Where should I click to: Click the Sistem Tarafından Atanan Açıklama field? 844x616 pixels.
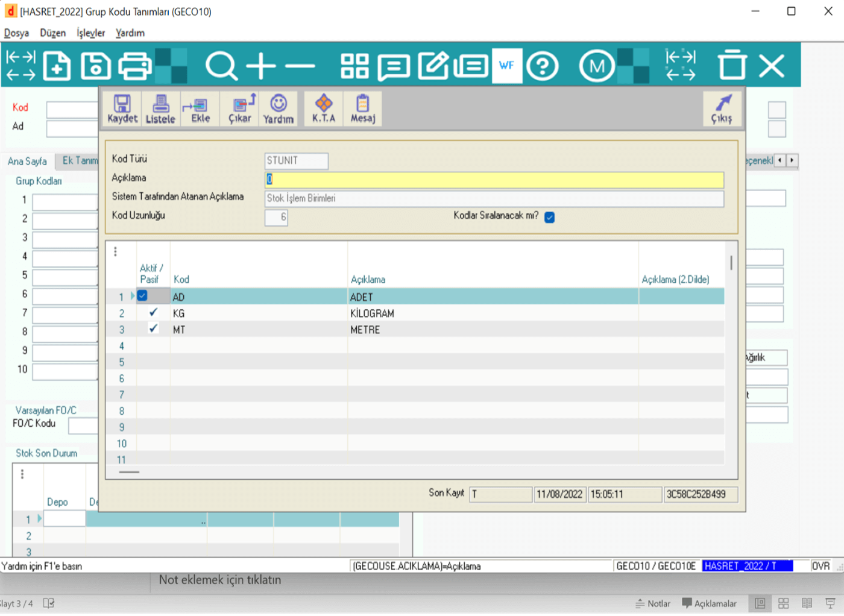(x=494, y=198)
